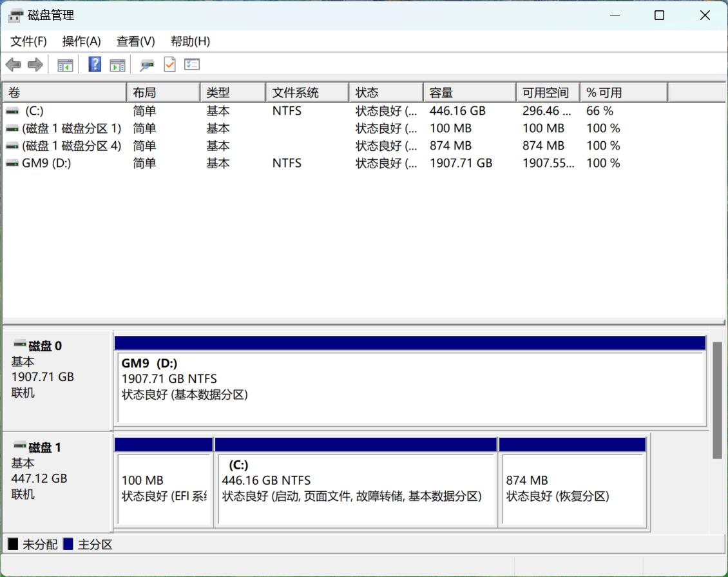
Task: Open the 操作(A) menu
Action: [x=81, y=41]
